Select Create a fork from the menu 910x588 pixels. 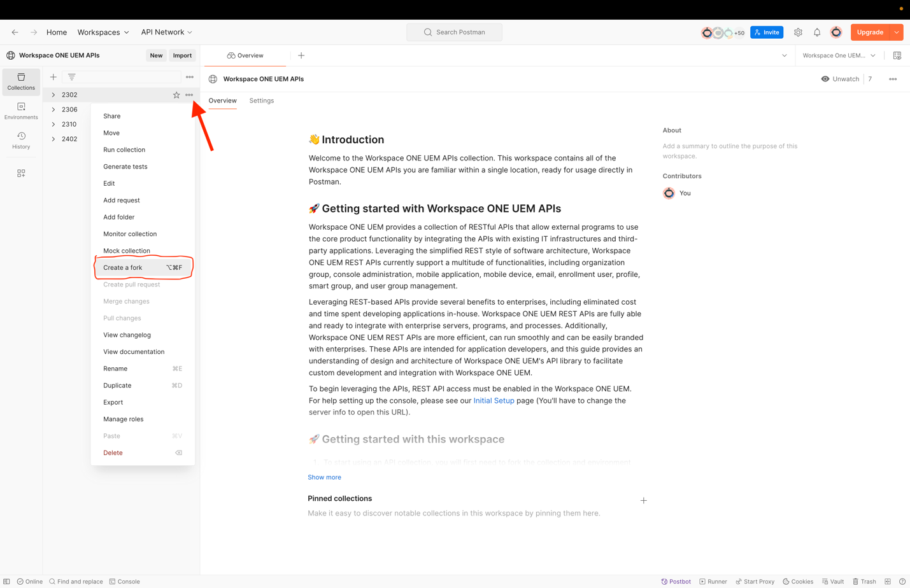point(122,267)
